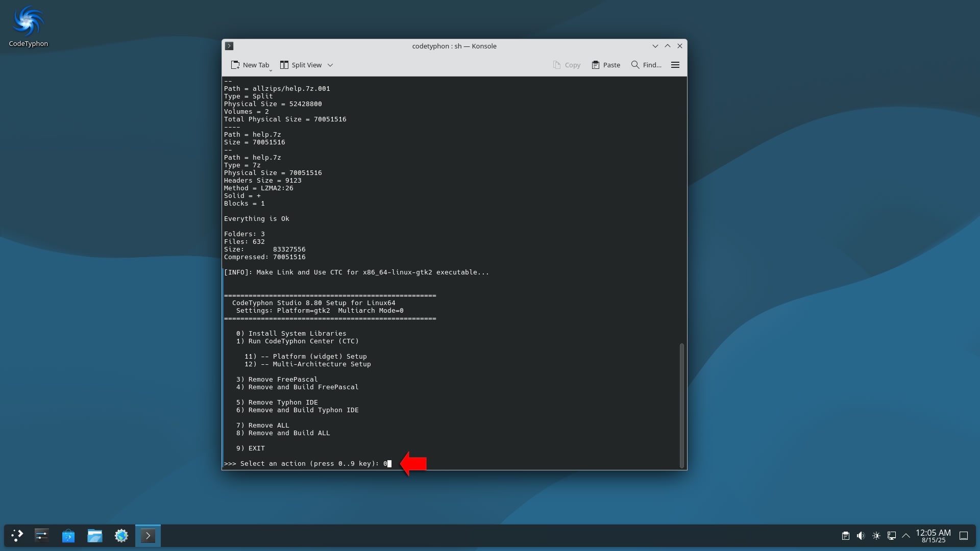Click Split View button
980x551 pixels.
click(301, 65)
